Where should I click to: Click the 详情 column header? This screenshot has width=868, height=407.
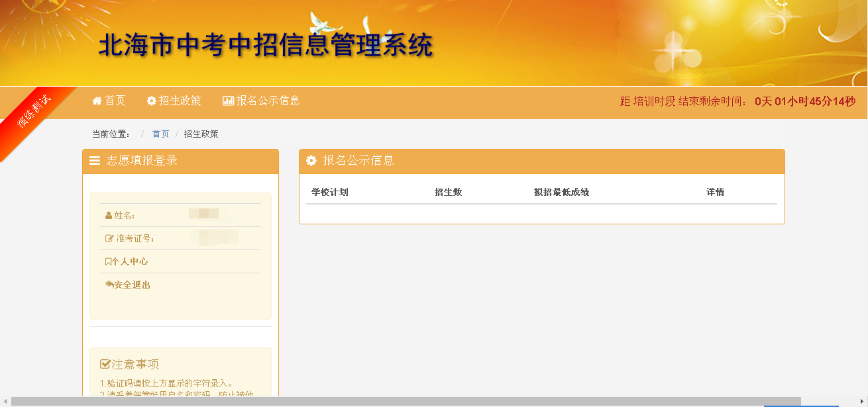click(715, 192)
